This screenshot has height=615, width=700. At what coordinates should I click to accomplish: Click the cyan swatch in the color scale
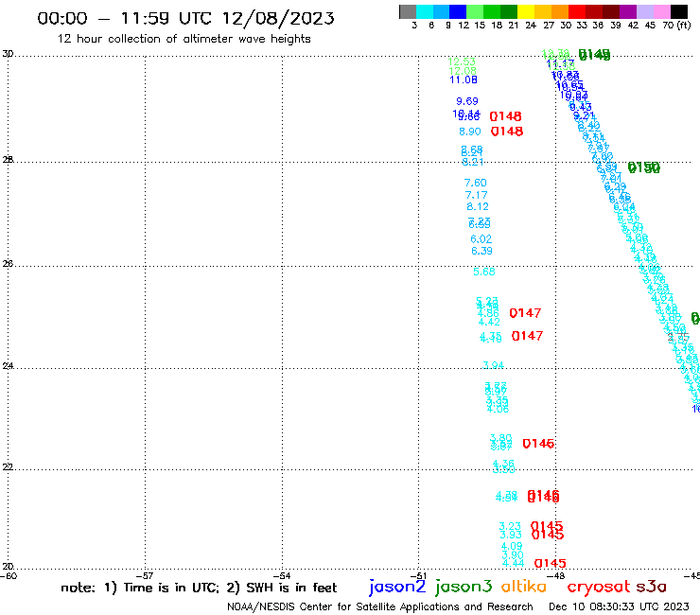coord(425,11)
